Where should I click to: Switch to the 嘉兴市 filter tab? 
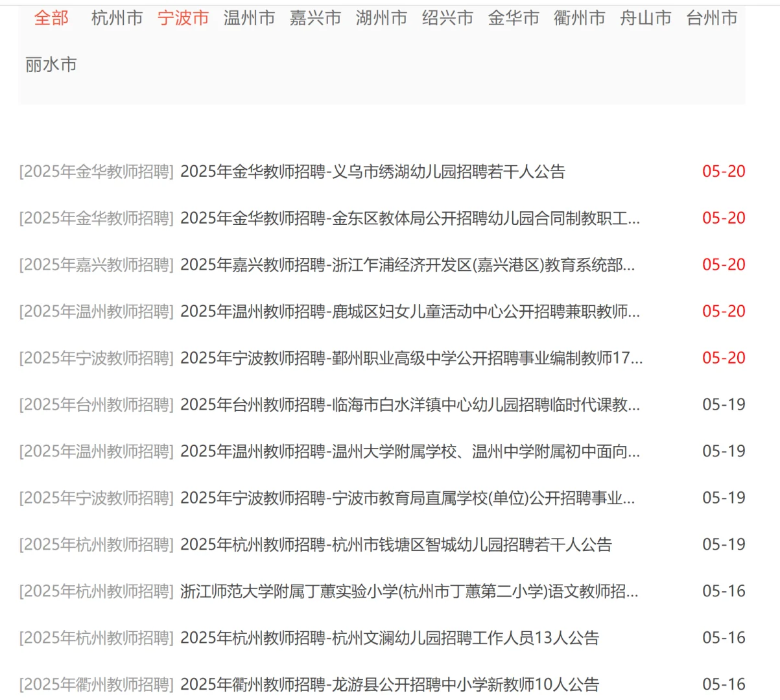[316, 18]
